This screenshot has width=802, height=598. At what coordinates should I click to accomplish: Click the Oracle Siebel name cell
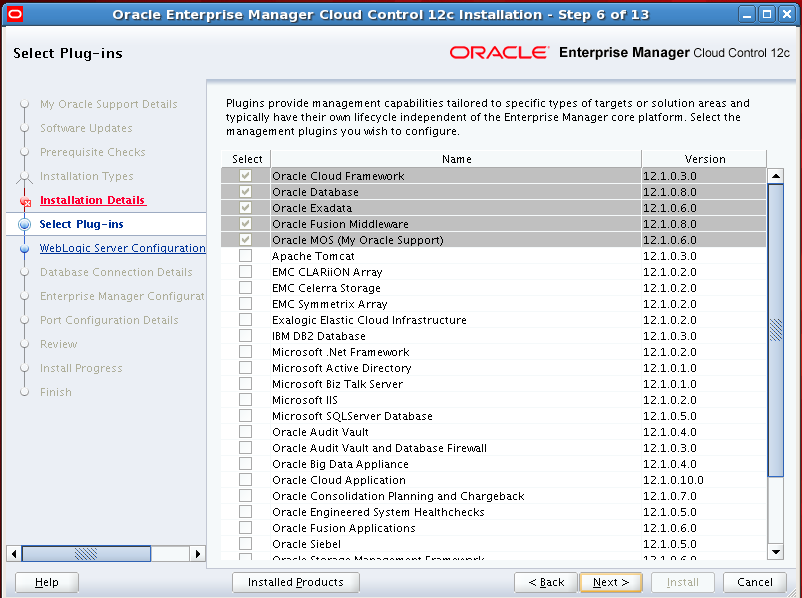[x=456, y=544]
